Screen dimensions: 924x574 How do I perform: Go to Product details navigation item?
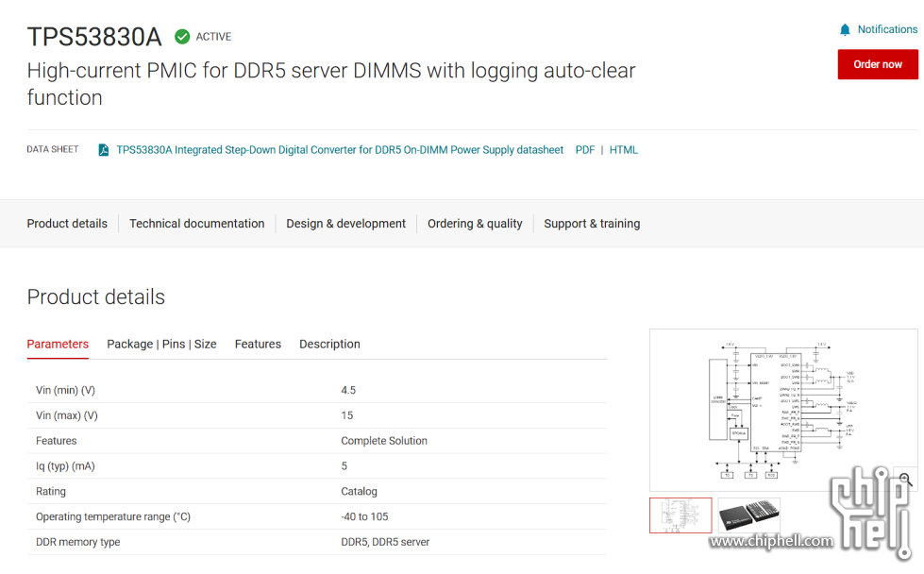[x=67, y=224]
